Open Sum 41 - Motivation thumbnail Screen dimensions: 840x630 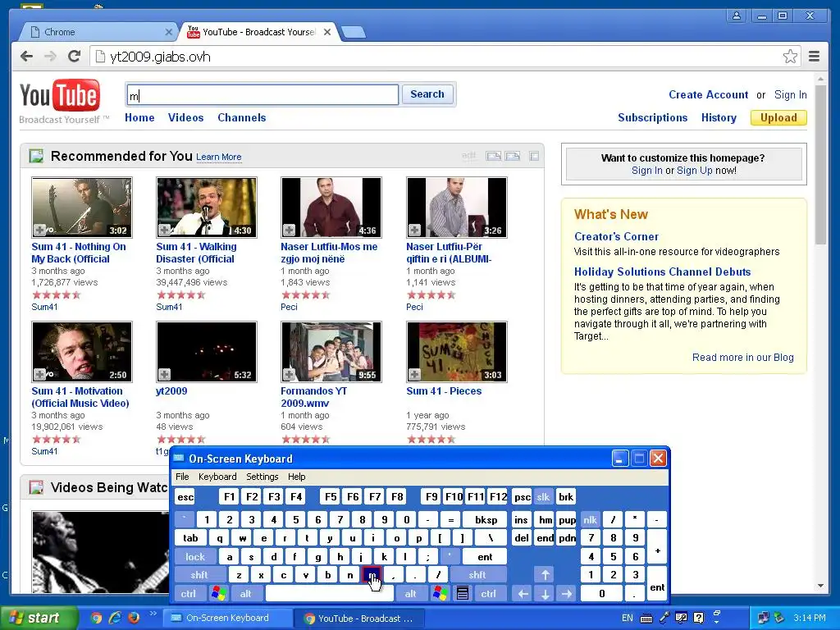(81, 351)
